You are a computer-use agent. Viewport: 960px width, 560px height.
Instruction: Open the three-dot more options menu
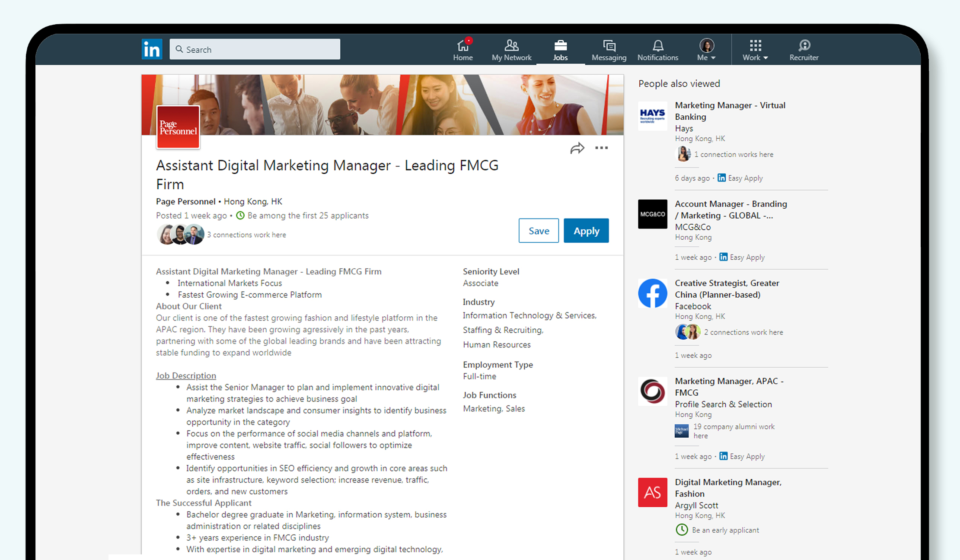(x=601, y=148)
